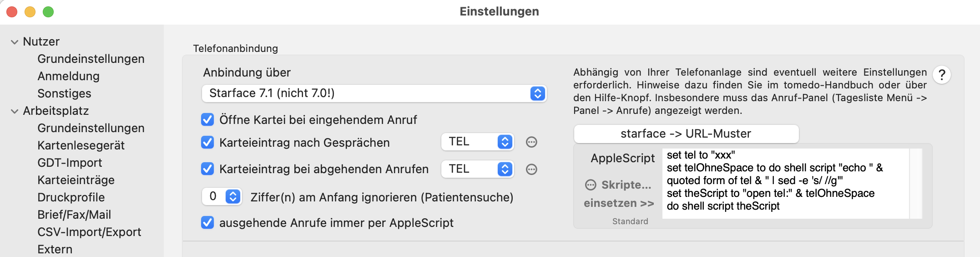Toggle Karteieintrag bei abgehenden Anrufen checkbox
This screenshot has width=980, height=257.
click(207, 169)
